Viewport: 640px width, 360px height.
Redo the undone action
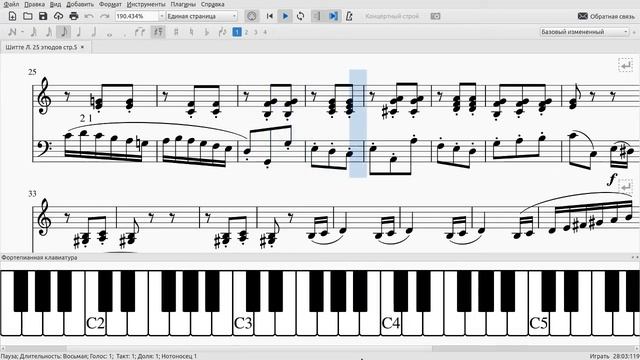[104, 16]
